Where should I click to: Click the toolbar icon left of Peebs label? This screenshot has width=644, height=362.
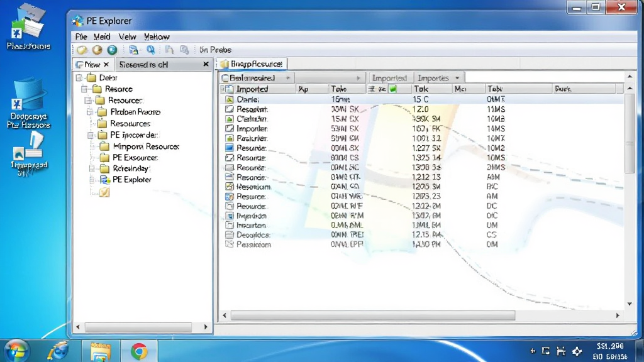click(x=184, y=50)
